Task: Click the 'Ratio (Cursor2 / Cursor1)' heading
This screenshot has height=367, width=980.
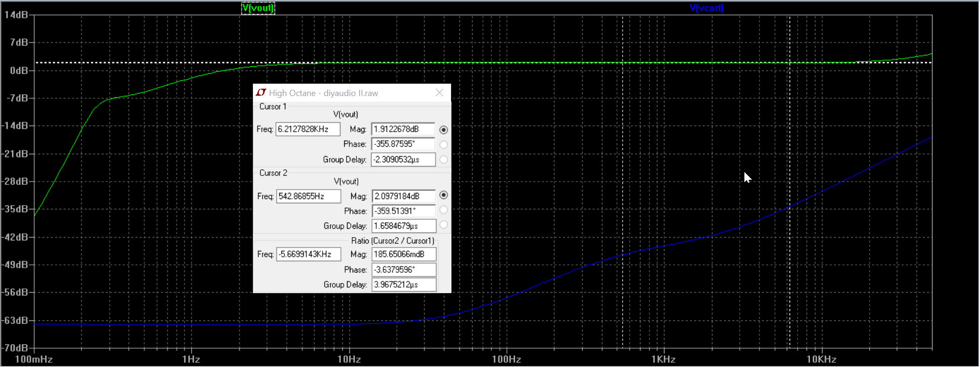Action: [x=393, y=240]
